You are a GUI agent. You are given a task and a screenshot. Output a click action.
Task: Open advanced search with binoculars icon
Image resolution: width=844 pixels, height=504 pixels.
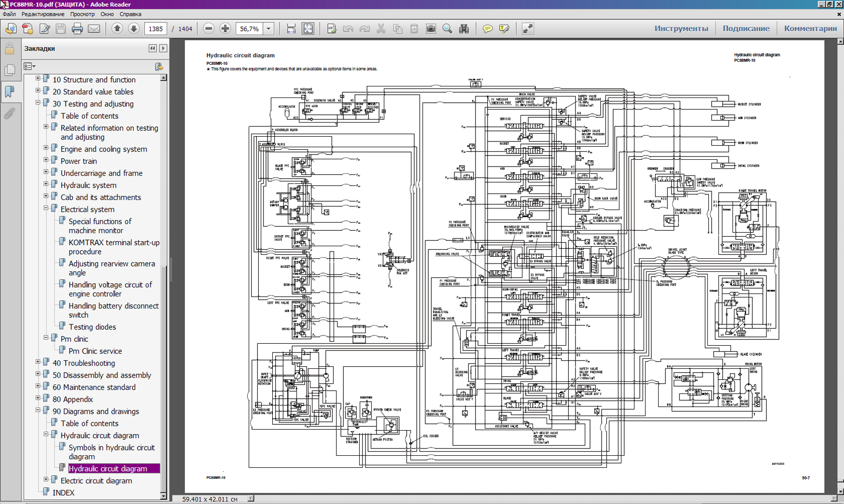tap(464, 29)
